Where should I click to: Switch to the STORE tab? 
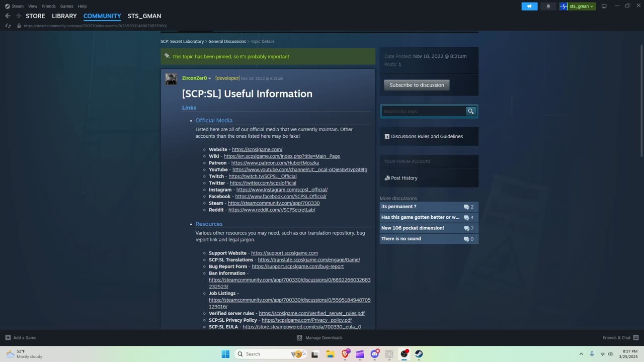click(x=35, y=16)
